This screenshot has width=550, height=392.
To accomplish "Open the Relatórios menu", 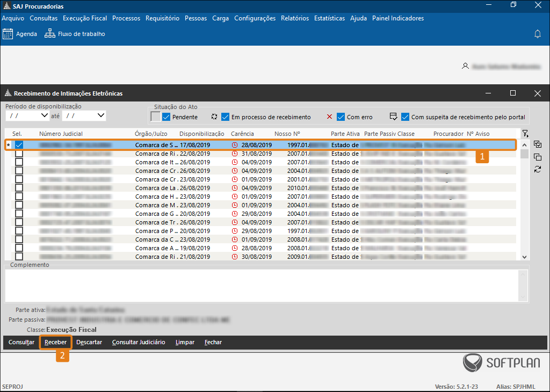I will (295, 18).
